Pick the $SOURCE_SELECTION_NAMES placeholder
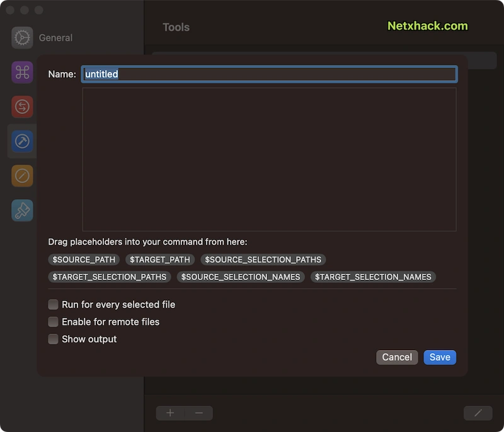The height and width of the screenshot is (432, 504). (x=241, y=277)
